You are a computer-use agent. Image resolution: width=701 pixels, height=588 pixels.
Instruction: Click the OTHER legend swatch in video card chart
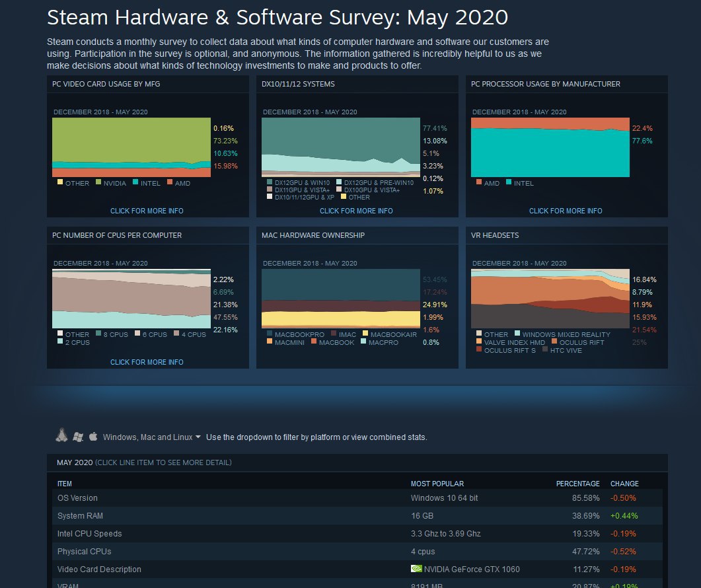[x=60, y=182]
